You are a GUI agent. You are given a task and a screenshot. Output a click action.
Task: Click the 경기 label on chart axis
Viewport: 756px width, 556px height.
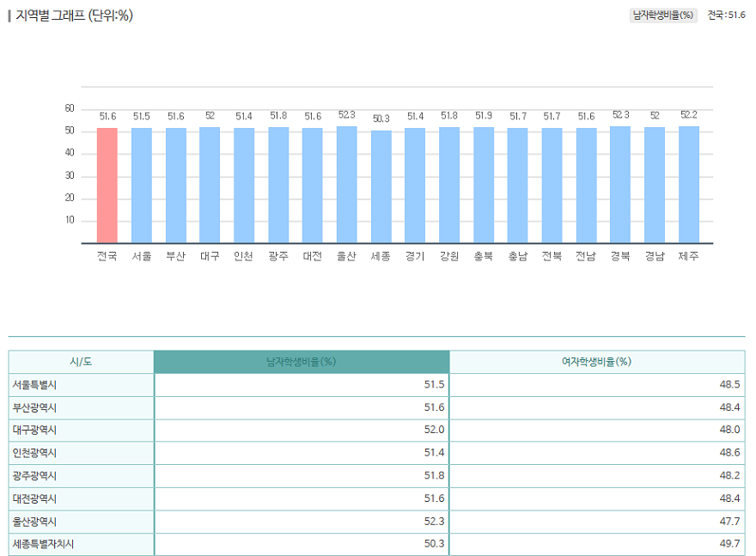click(415, 256)
